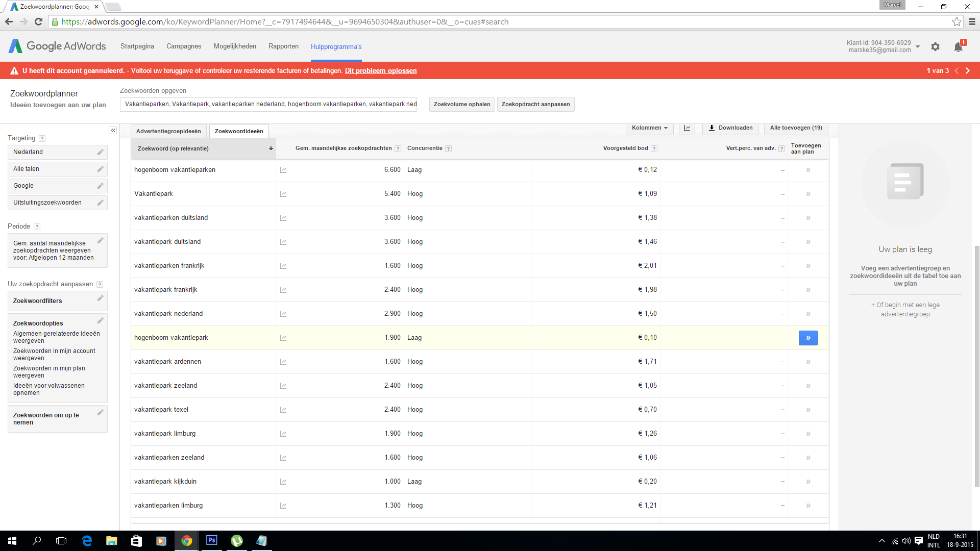
Task: Click keyword vakantieparken zeeland
Action: 169,458
